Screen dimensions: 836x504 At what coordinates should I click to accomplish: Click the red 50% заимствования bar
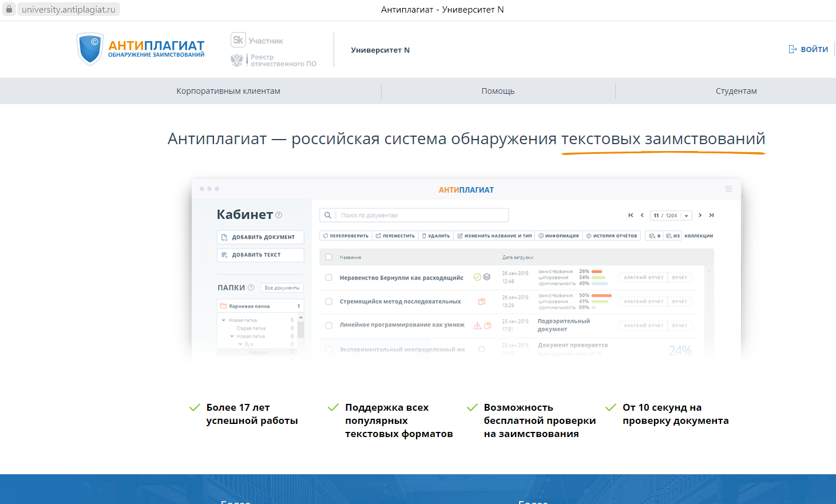coord(601,295)
